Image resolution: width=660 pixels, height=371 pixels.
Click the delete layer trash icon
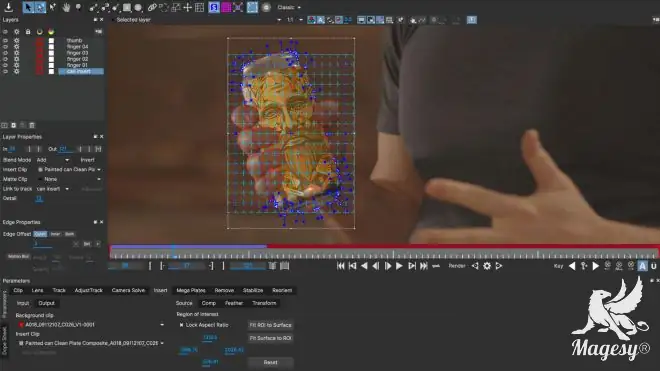[32, 125]
